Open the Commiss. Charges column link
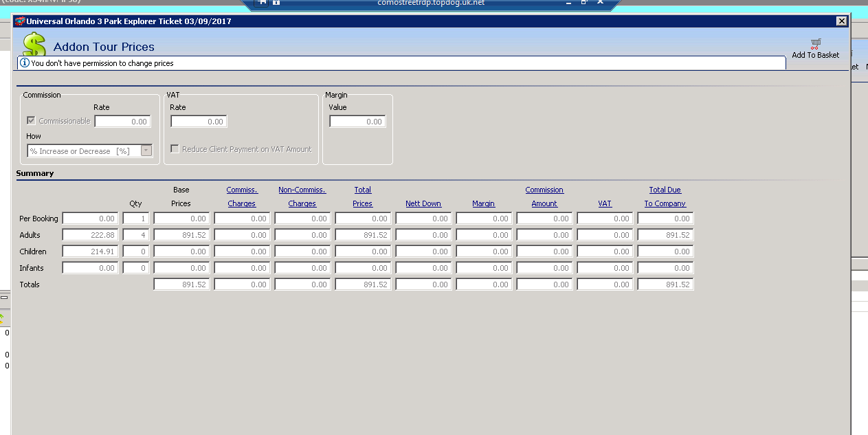This screenshot has width=868, height=435. click(242, 197)
